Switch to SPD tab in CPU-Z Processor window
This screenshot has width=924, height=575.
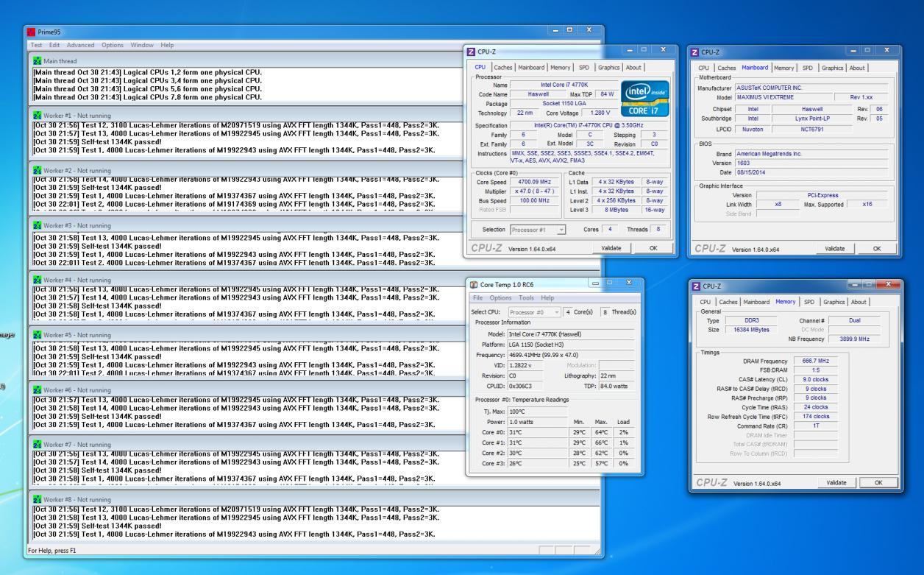pos(584,67)
